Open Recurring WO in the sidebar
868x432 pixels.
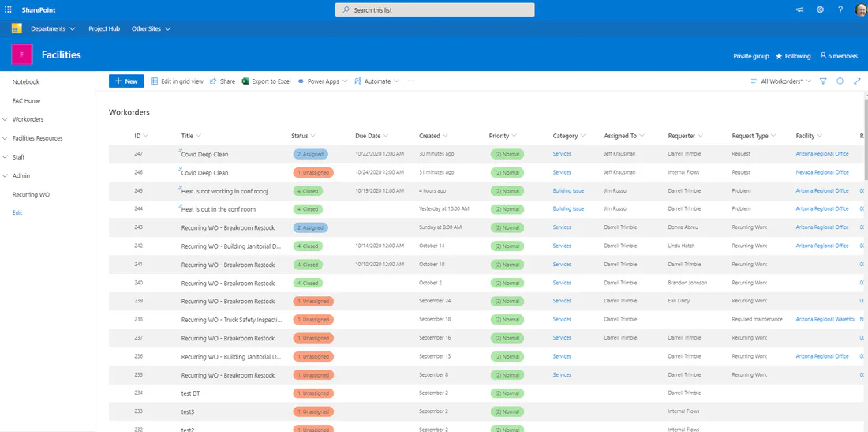point(31,195)
